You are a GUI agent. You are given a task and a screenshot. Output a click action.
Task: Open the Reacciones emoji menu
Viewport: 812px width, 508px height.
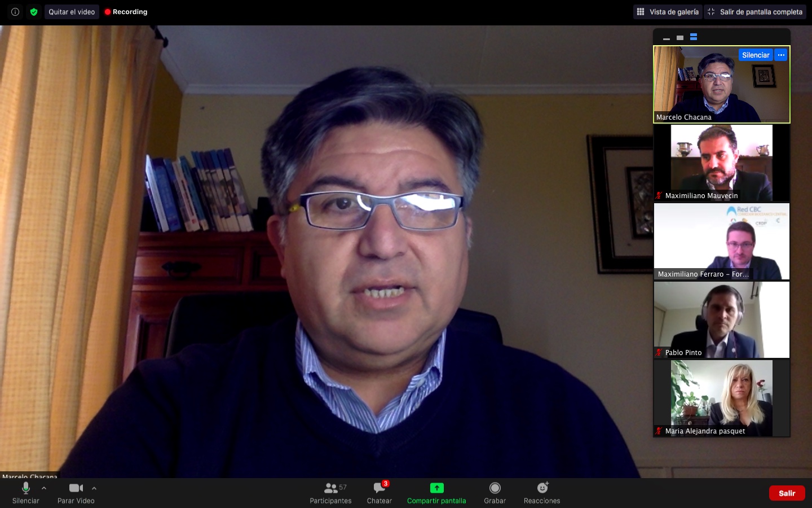(542, 493)
